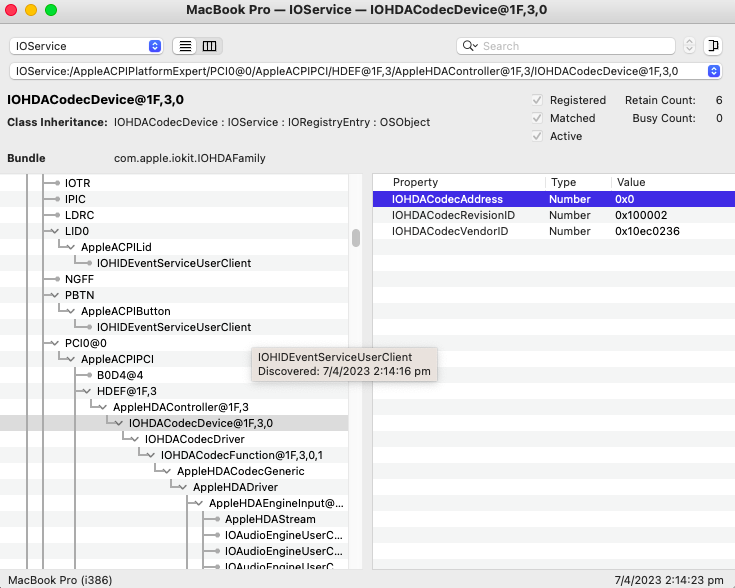Sort by the Type column header
Screen dimensions: 735x588
click(x=578, y=182)
